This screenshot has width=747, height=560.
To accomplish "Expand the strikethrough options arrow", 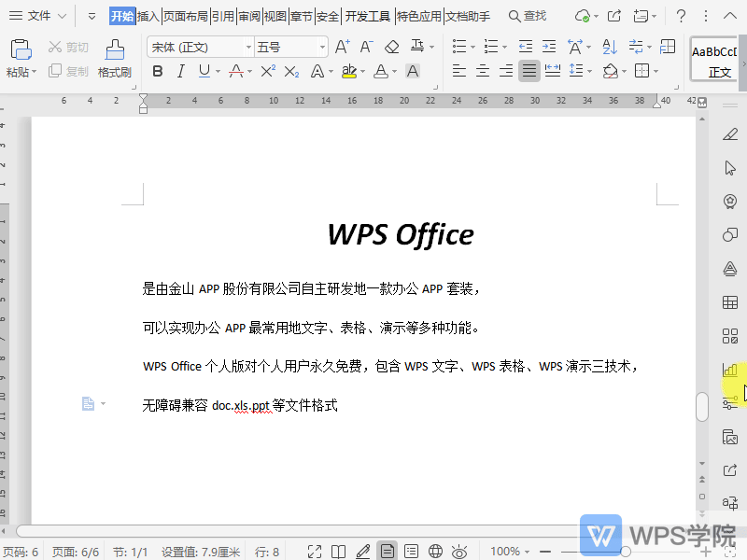I will point(249,72).
